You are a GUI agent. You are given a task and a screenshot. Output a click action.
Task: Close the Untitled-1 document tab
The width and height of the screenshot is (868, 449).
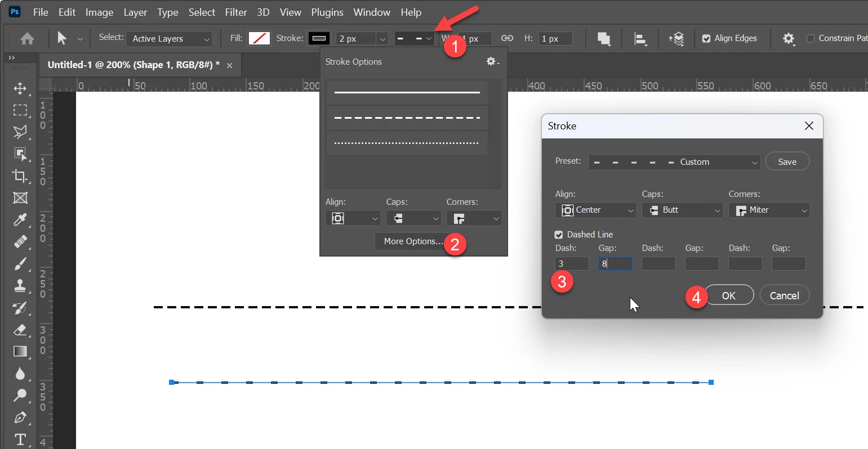[x=229, y=65]
